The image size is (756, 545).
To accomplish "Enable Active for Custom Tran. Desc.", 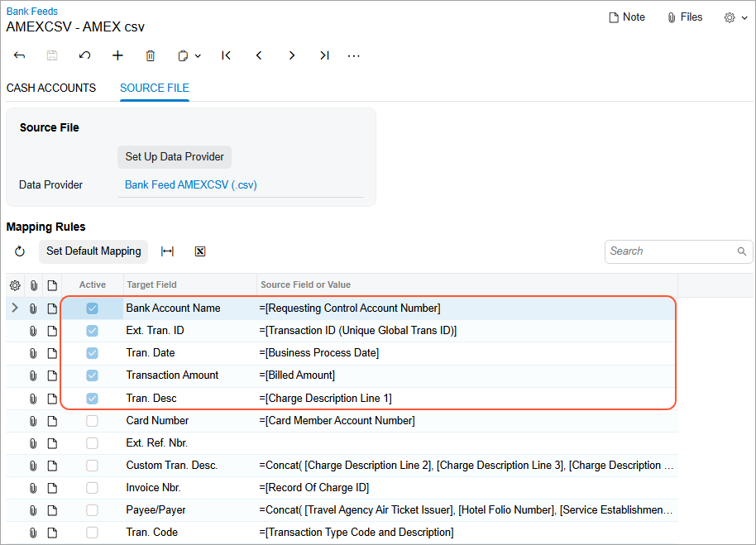I will pyautogui.click(x=92, y=466).
